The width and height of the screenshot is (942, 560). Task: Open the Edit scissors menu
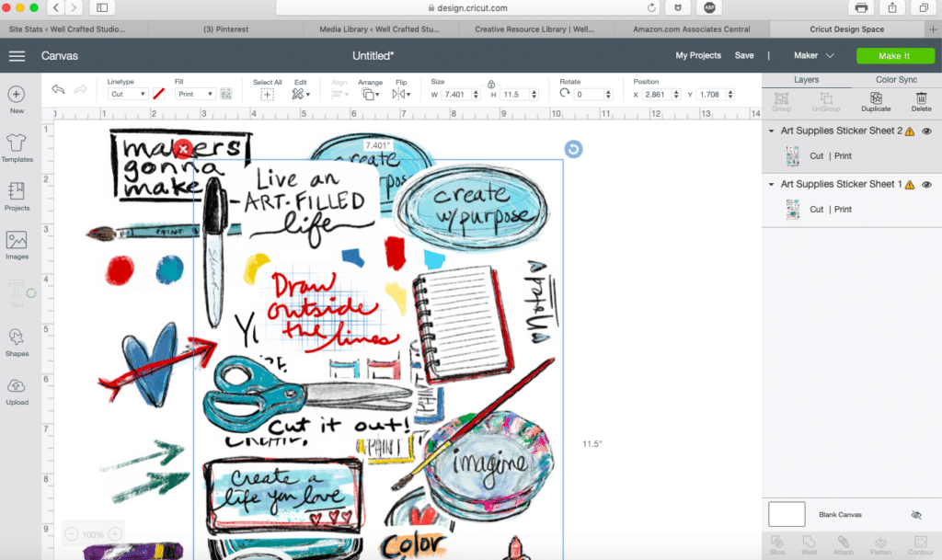point(301,94)
